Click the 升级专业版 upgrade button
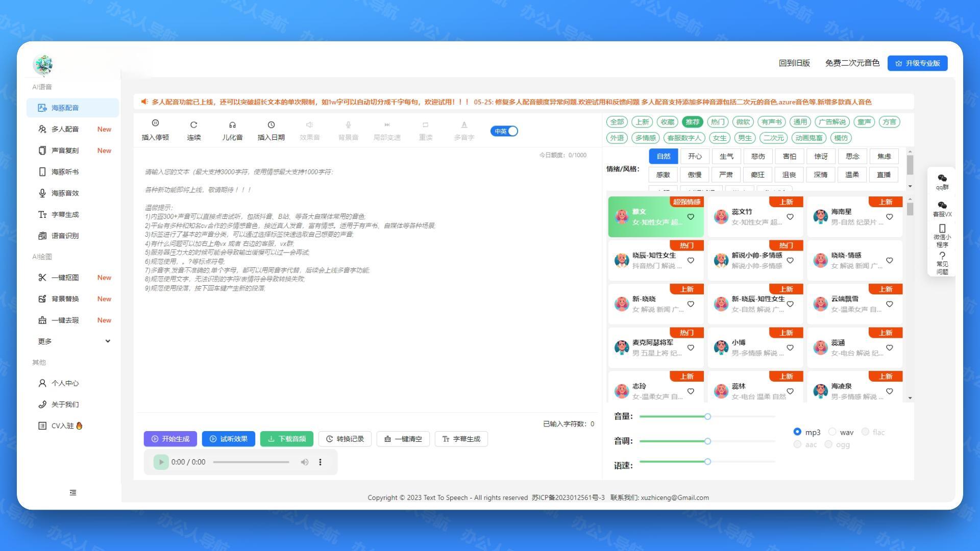Viewport: 980px width, 551px height. click(x=917, y=63)
